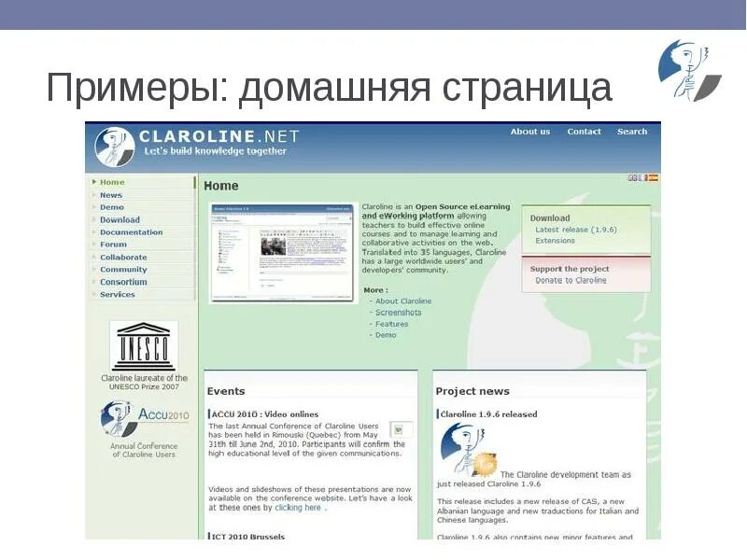Click the slide's corner Claroline logo
Screen dimensions: 747x560
[689, 70]
